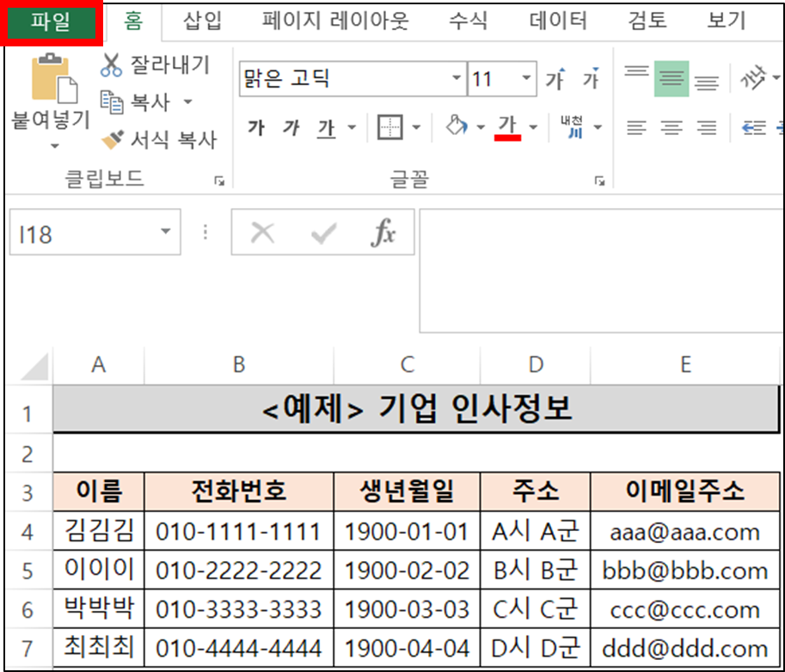
Task: Click 서식 복사 format painter brush
Action: [x=159, y=140]
